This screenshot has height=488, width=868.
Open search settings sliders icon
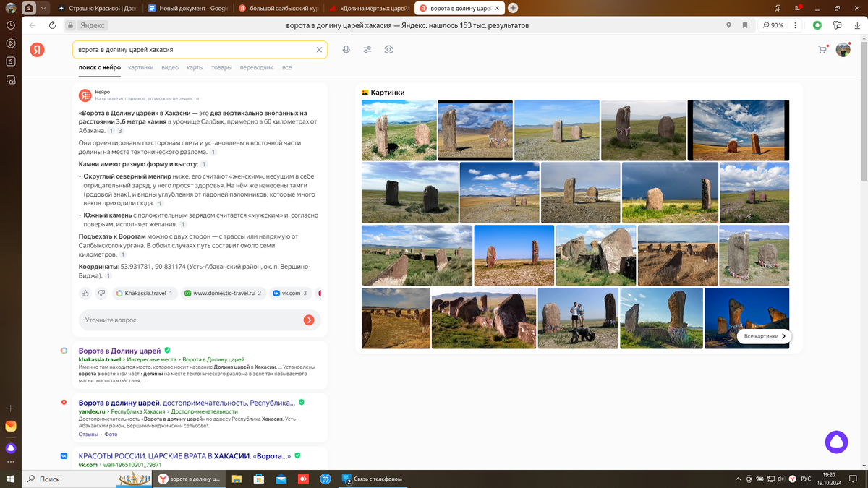click(x=367, y=50)
